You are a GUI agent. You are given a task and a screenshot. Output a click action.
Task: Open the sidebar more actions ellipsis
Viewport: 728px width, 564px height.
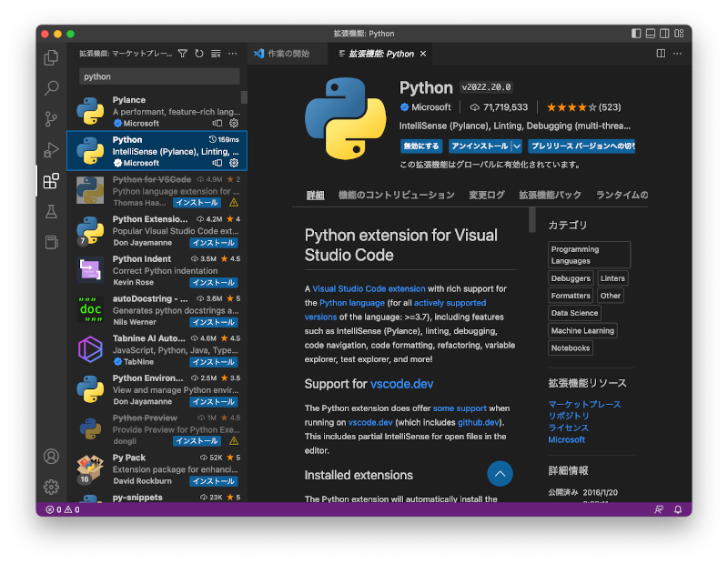(x=233, y=54)
